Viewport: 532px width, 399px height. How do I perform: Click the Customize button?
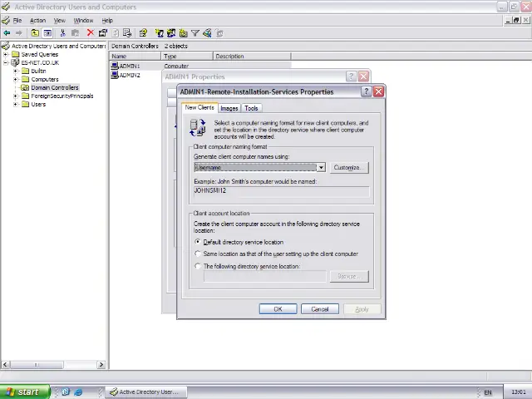[348, 168]
